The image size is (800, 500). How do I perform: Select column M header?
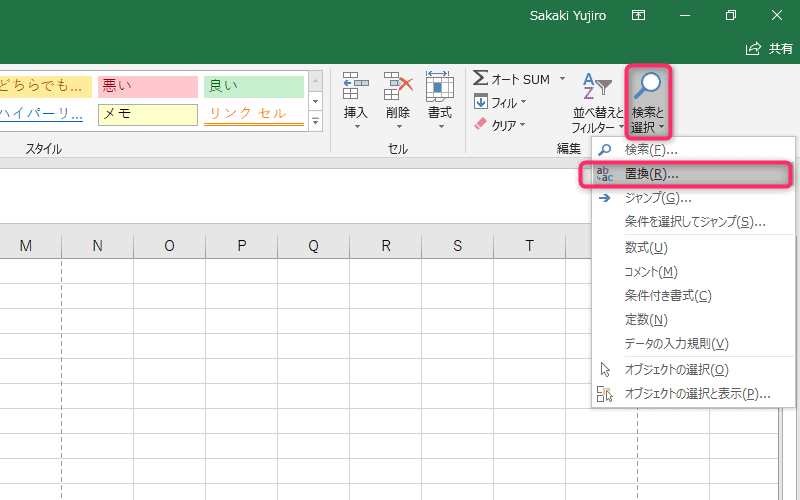click(31, 246)
